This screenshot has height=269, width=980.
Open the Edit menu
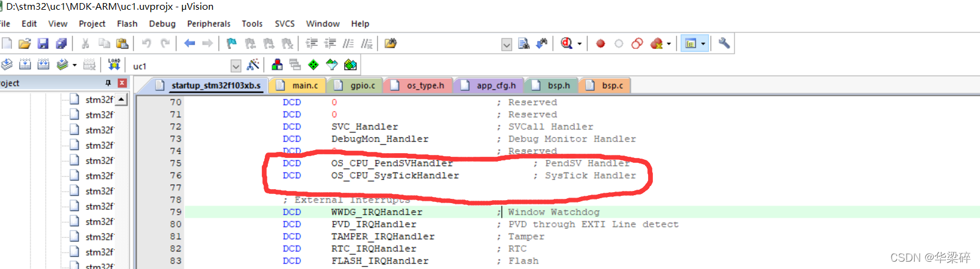29,24
